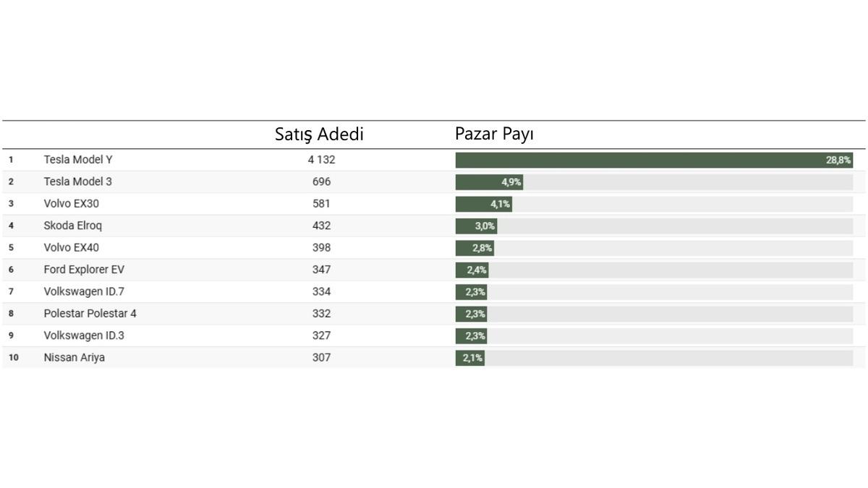The height and width of the screenshot is (488, 868).
Task: Click the 3,0% market share bar
Action: tap(476, 226)
